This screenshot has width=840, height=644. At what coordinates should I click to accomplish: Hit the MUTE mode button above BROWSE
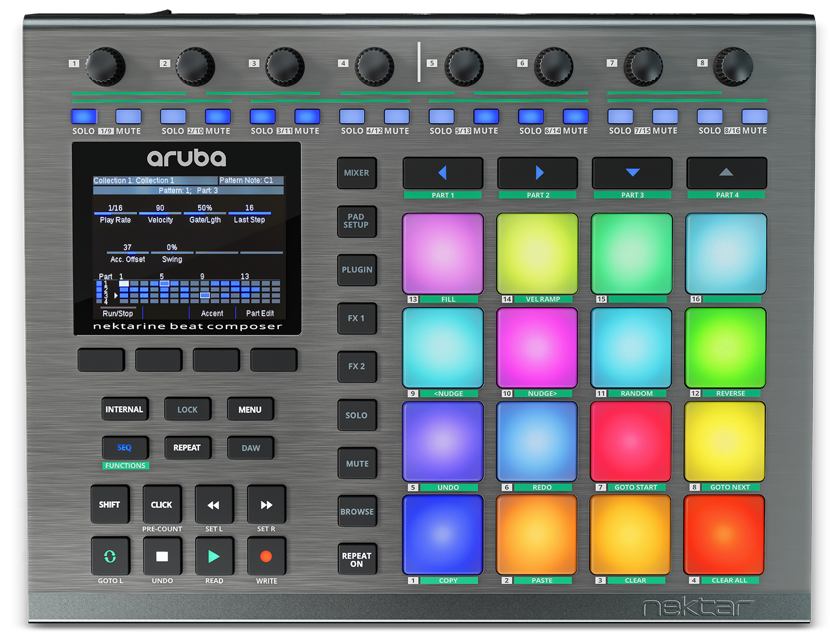coord(357,463)
